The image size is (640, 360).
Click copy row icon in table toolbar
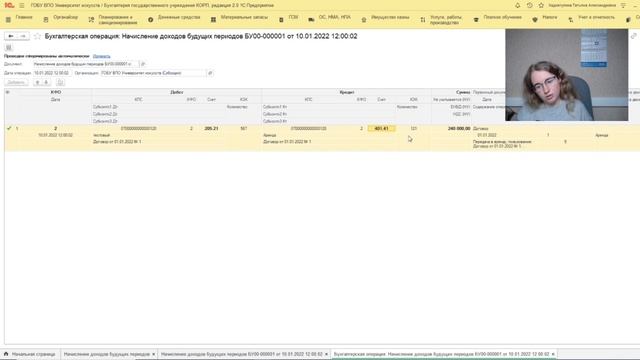60,82
